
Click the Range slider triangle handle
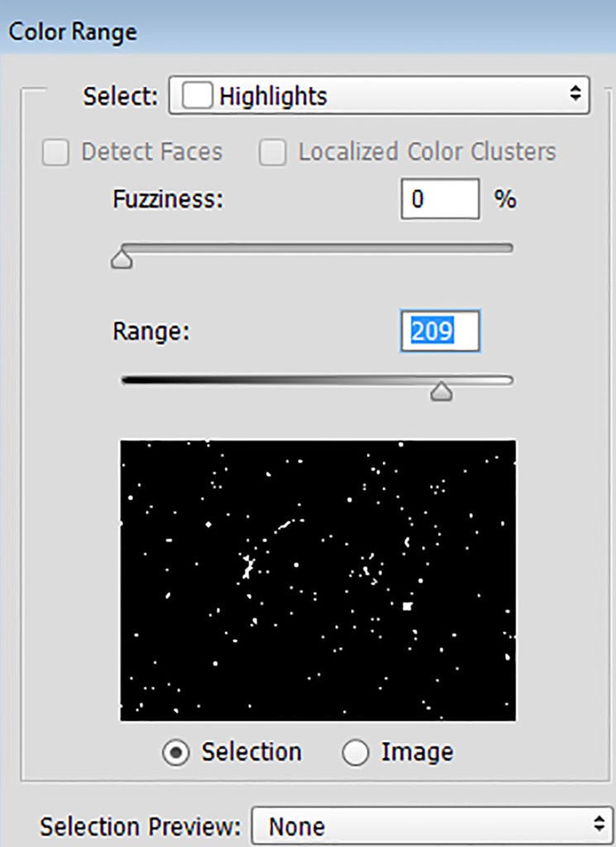(442, 391)
